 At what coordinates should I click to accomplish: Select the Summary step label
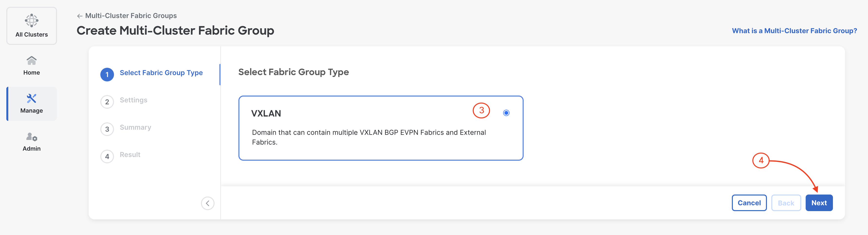tap(135, 127)
